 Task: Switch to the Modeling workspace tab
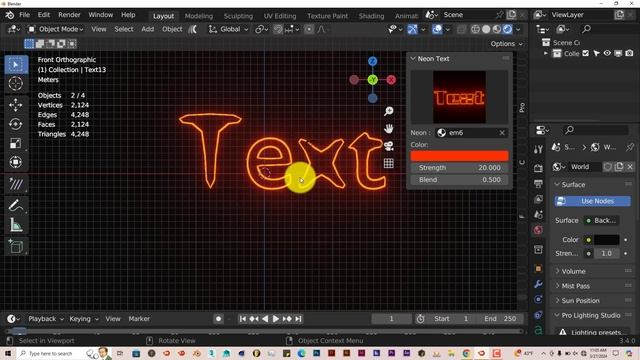coord(199,16)
